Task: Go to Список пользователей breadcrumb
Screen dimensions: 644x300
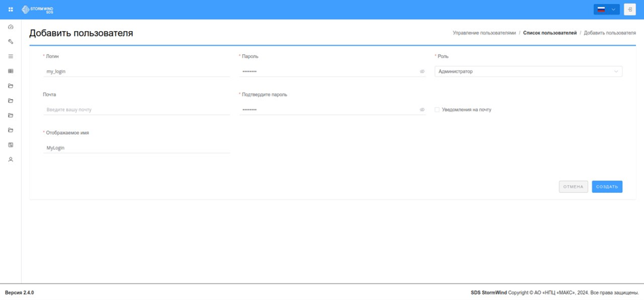Action: tap(549, 33)
